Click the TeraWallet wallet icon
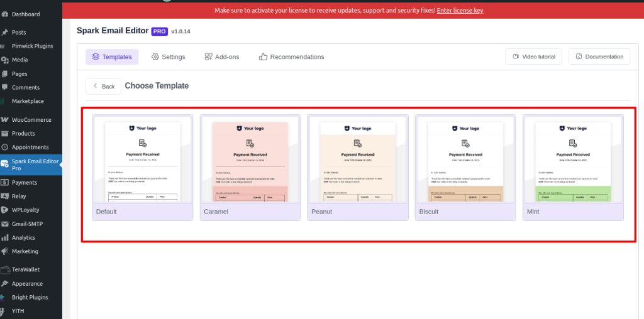 (x=4, y=270)
